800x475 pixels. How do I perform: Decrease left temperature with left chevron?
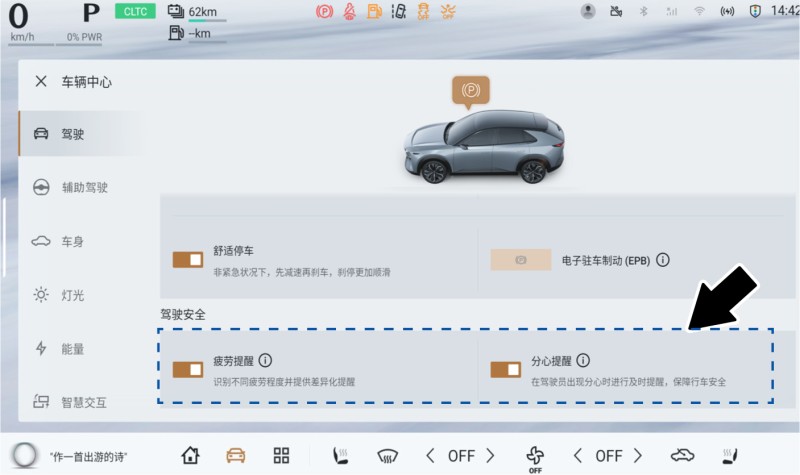pos(430,455)
